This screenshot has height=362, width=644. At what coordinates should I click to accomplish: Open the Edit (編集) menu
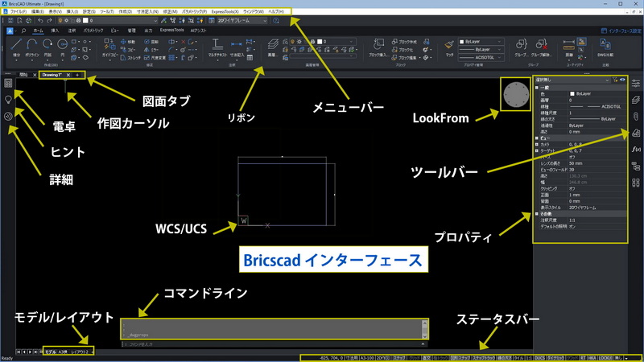click(x=38, y=11)
